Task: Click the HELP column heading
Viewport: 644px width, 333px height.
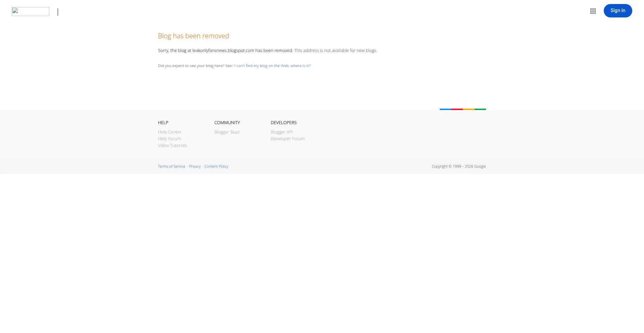Action: 163,123
